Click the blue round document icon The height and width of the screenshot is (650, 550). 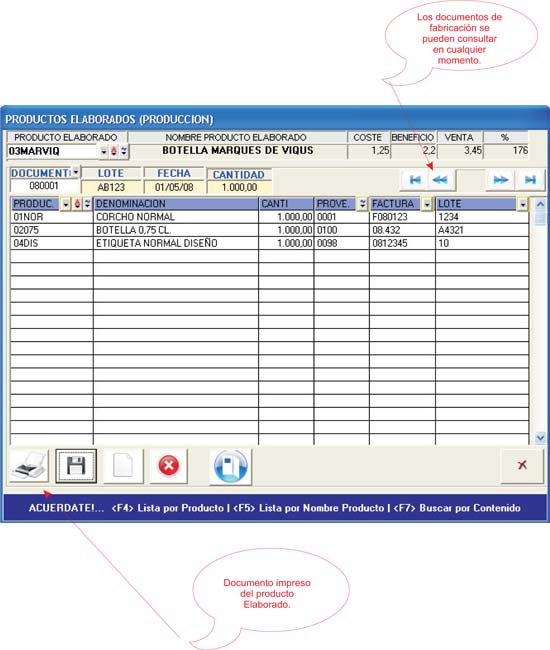coord(231,466)
